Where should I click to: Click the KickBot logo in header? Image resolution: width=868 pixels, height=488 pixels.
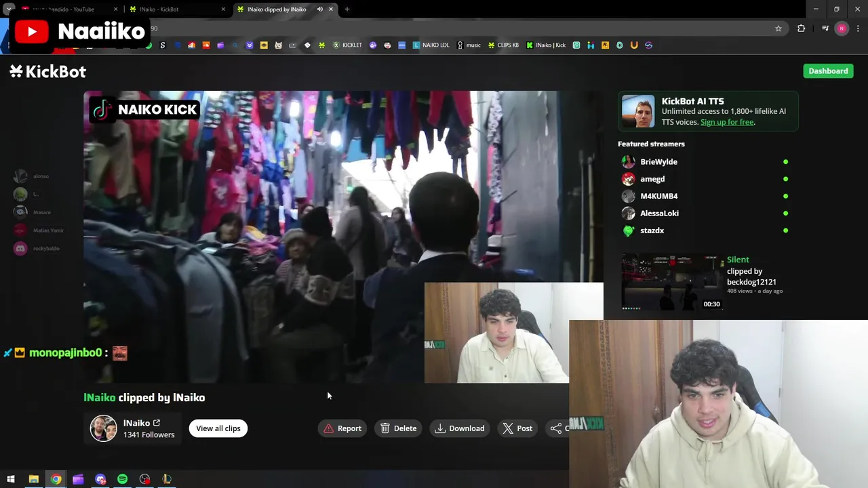pos(47,71)
